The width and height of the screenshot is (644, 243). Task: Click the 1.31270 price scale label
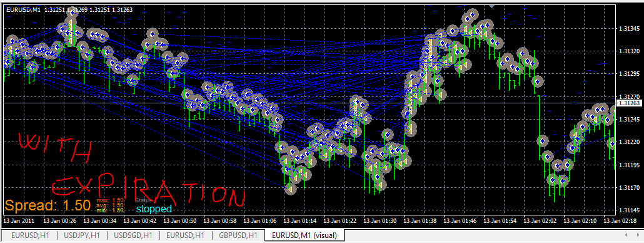tap(628, 97)
